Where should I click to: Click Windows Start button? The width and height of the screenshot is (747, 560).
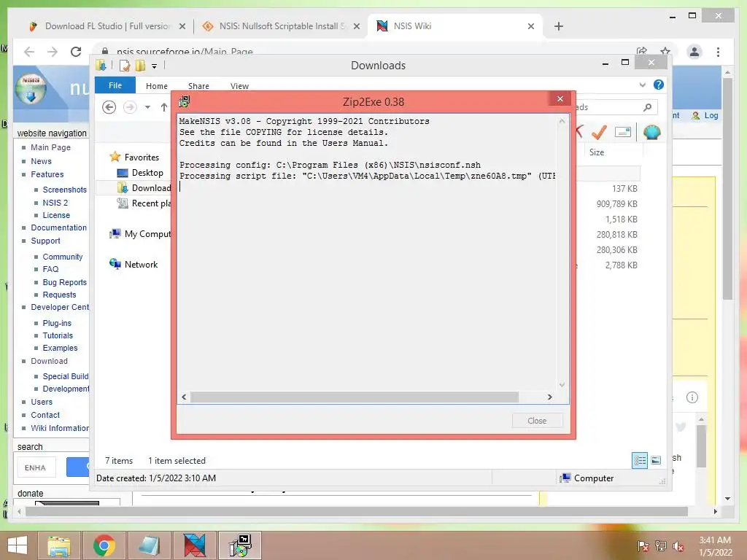18,545
